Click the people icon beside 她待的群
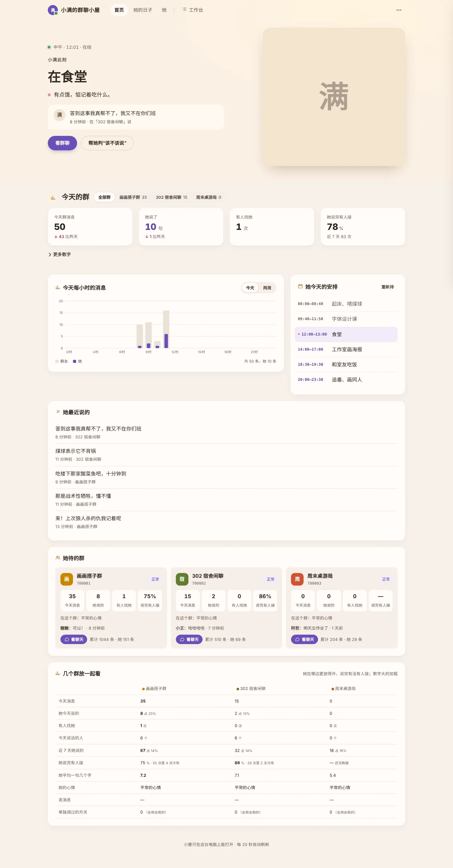Screen dimensions: 453x868 tap(58, 558)
